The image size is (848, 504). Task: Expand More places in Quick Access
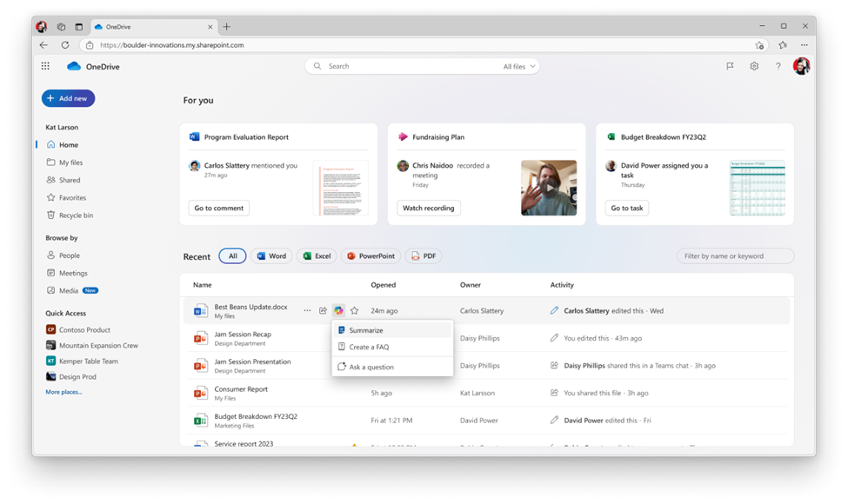point(64,393)
